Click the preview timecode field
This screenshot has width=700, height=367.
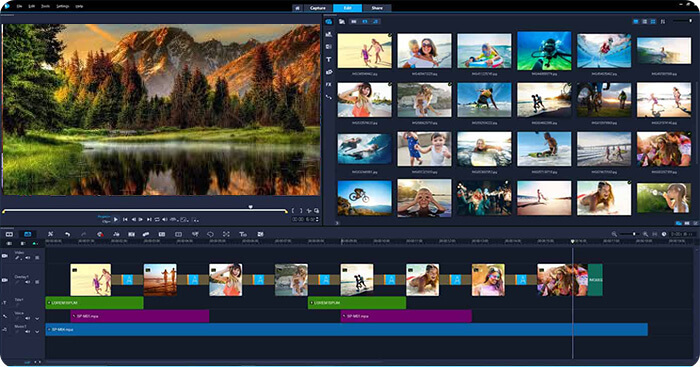pos(305,219)
